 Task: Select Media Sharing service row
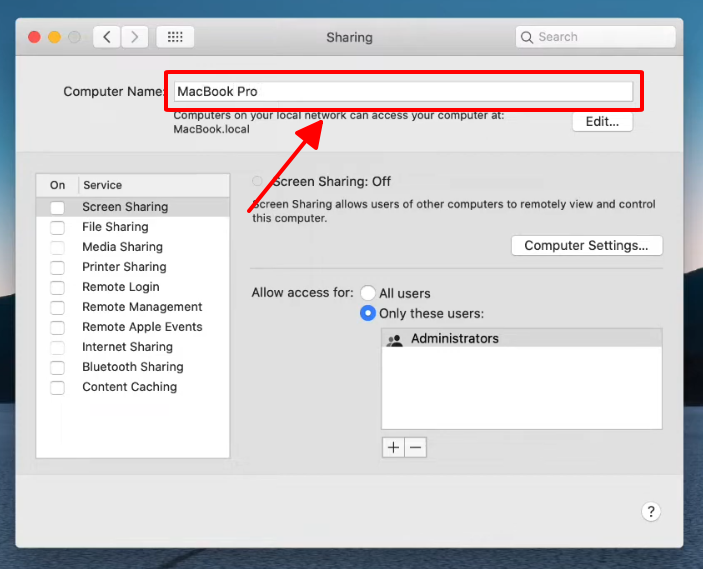click(133, 247)
